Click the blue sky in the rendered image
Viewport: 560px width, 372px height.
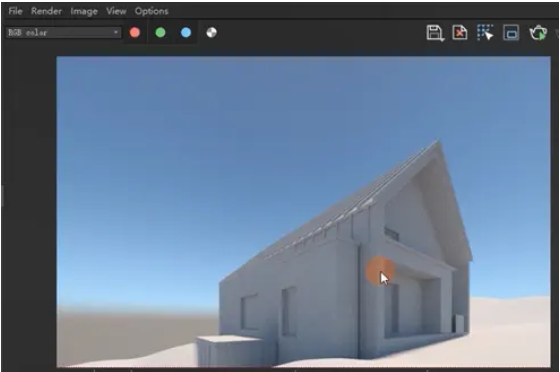pyautogui.click(x=214, y=143)
